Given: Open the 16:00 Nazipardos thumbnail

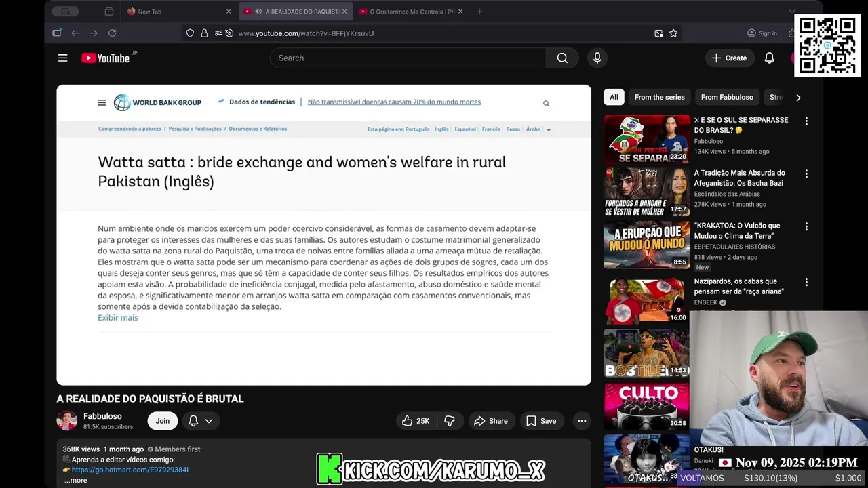Looking at the screenshot, I should coord(646,301).
